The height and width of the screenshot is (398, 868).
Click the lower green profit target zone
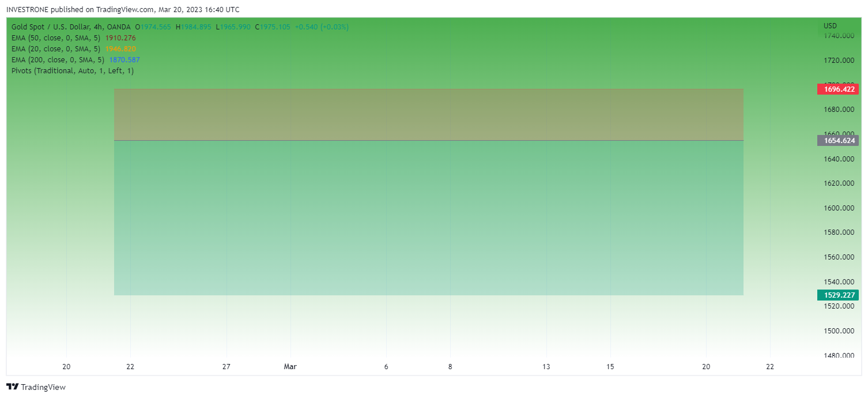pyautogui.click(x=429, y=218)
